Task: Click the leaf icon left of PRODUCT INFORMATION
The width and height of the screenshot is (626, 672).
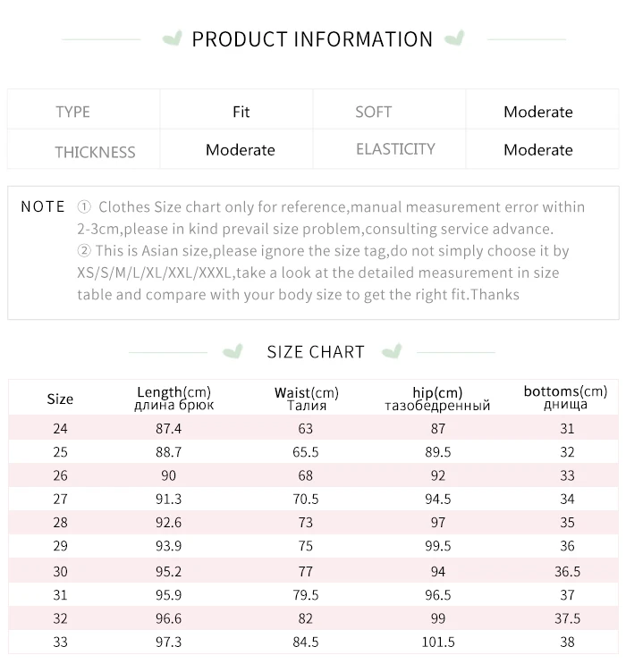Action: [x=173, y=38]
